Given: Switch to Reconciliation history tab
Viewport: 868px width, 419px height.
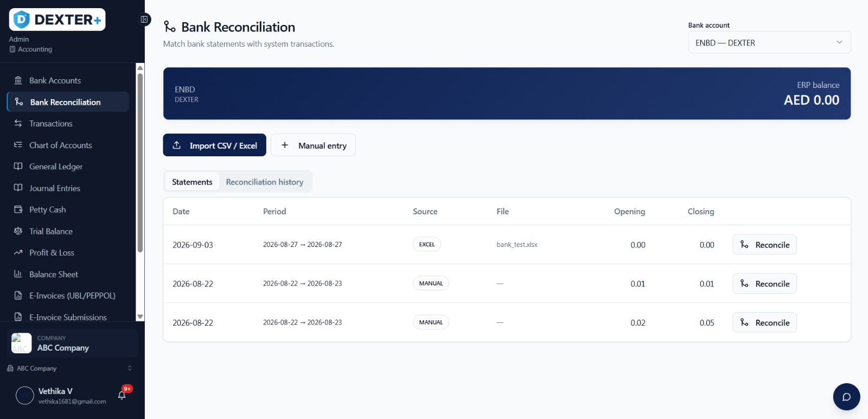Looking at the screenshot, I should pos(265,182).
